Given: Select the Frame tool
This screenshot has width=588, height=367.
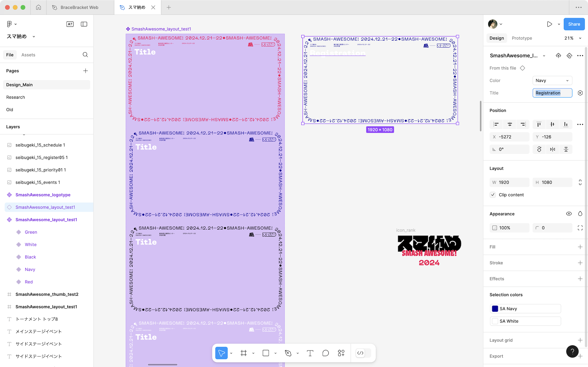Looking at the screenshot, I should tap(243, 353).
